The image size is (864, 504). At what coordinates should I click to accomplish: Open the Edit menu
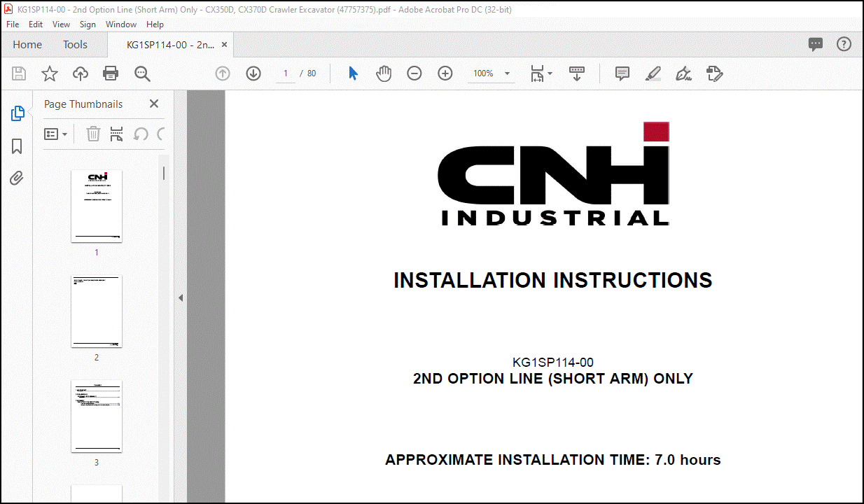pos(36,24)
